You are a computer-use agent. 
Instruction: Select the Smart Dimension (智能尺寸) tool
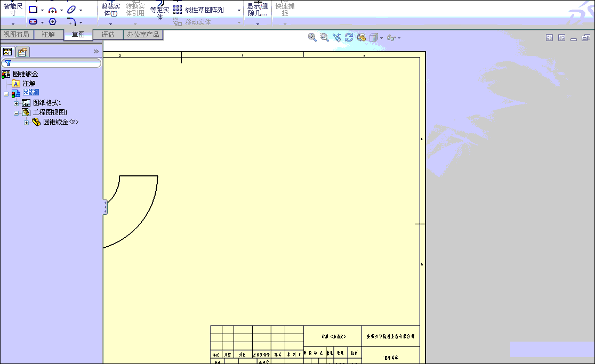click(x=13, y=10)
